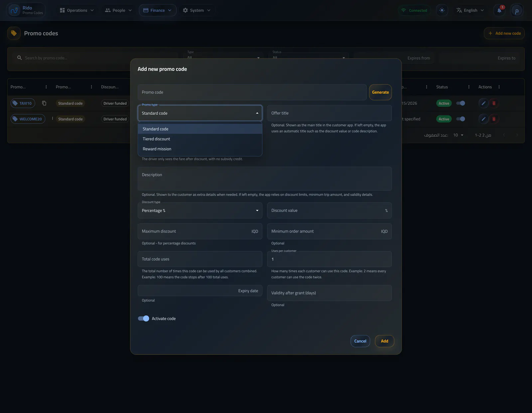Screen dimensions: 532x413
Task: Click the promo codes tag icon
Action: 14,33
